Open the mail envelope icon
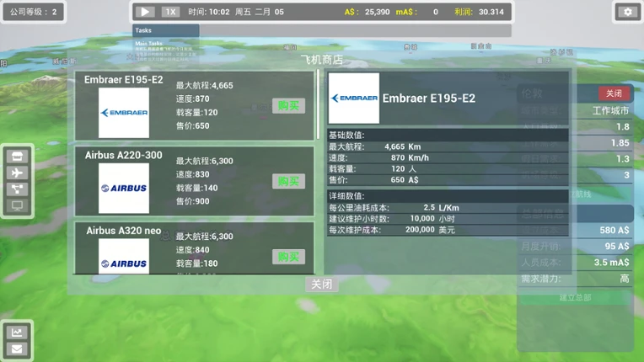Image resolution: width=644 pixels, height=362 pixels. coord(17,349)
